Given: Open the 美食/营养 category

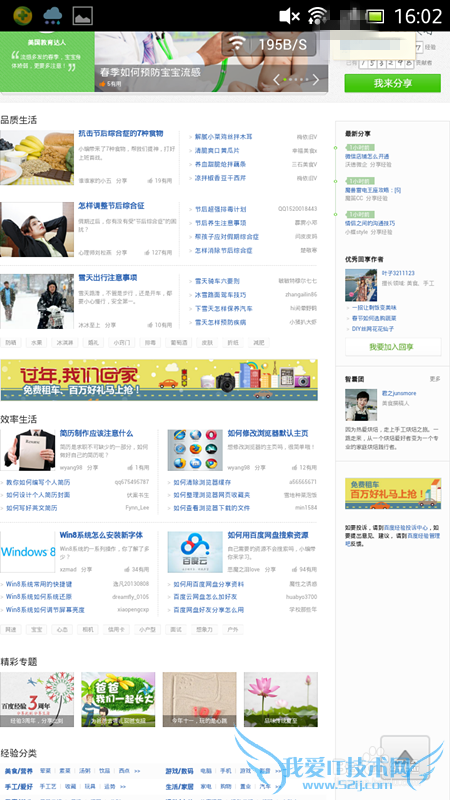Looking at the screenshot, I should [x=19, y=771].
